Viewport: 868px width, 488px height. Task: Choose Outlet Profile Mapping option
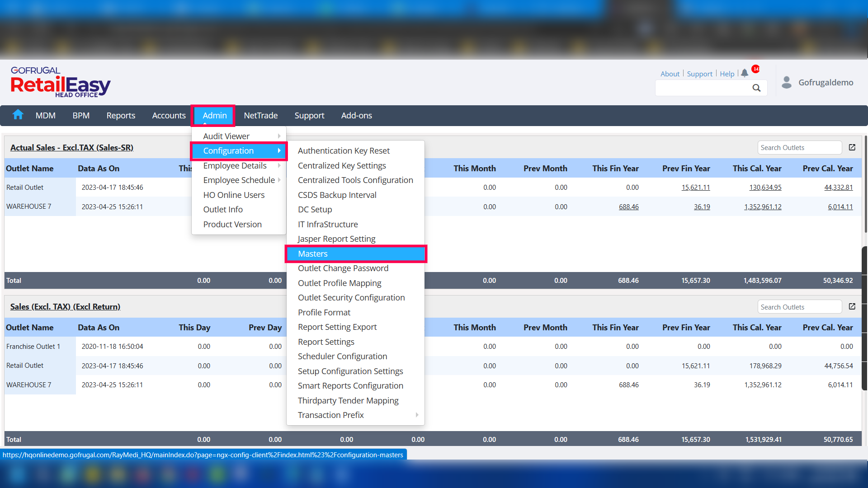click(x=340, y=283)
